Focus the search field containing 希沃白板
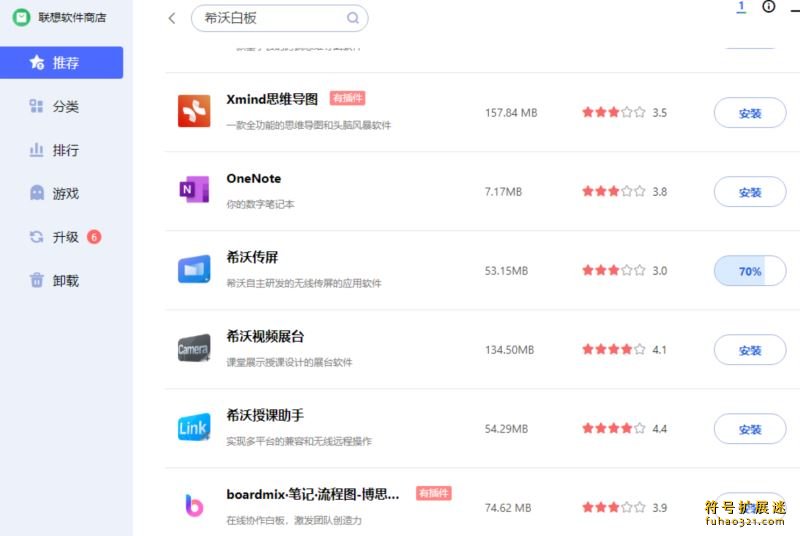Screen dimensions: 800x536 pos(279,18)
